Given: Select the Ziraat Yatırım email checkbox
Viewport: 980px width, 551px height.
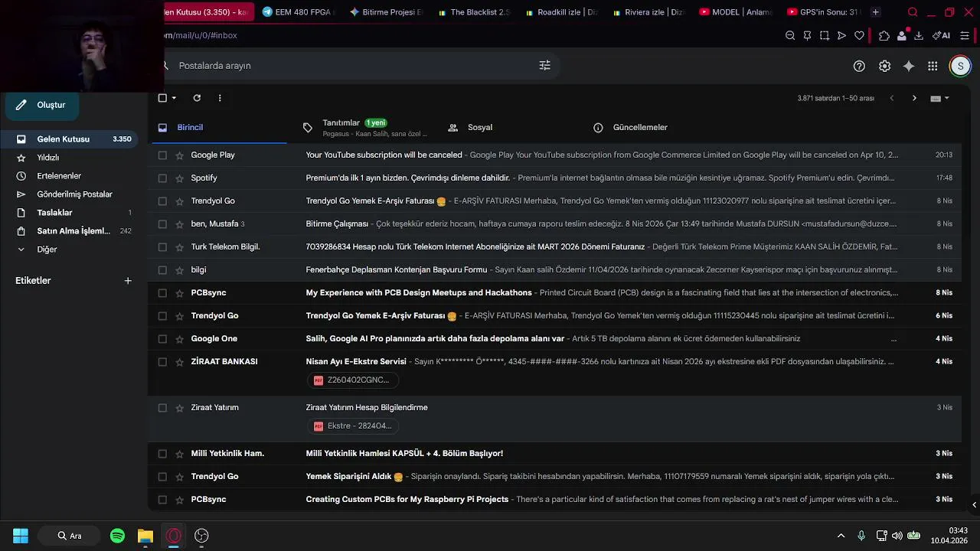Looking at the screenshot, I should [x=162, y=408].
